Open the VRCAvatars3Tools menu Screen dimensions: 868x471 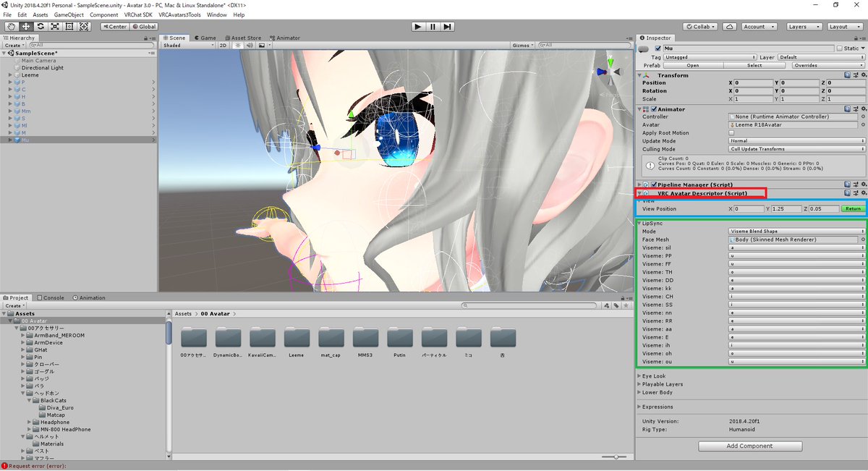[x=180, y=14]
